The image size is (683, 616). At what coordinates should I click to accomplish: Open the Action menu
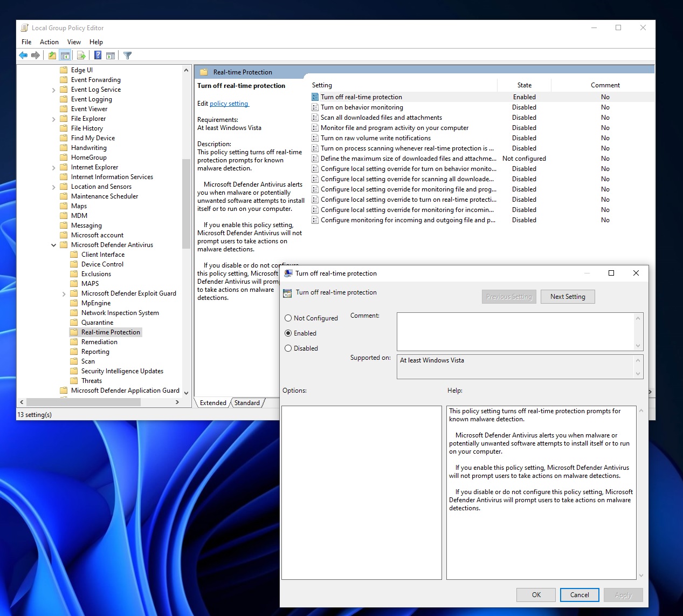(49, 42)
